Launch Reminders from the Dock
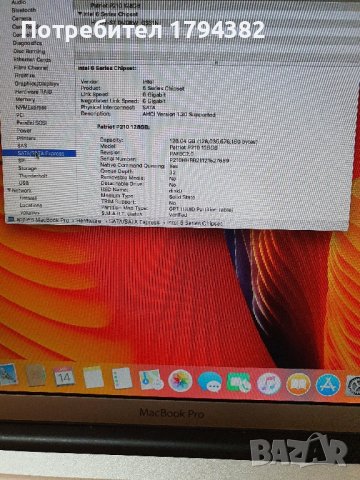 pos(122,378)
